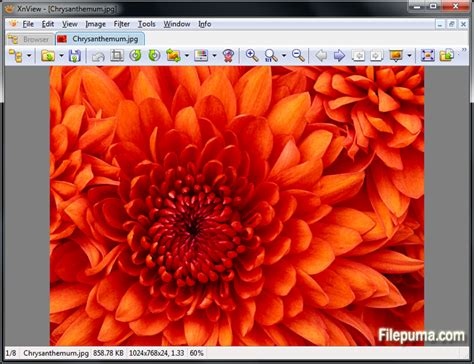Image resolution: width=474 pixels, height=364 pixels.
Task: Close the Chrysanthemum.jpg document with inner X
Action: coord(463,24)
